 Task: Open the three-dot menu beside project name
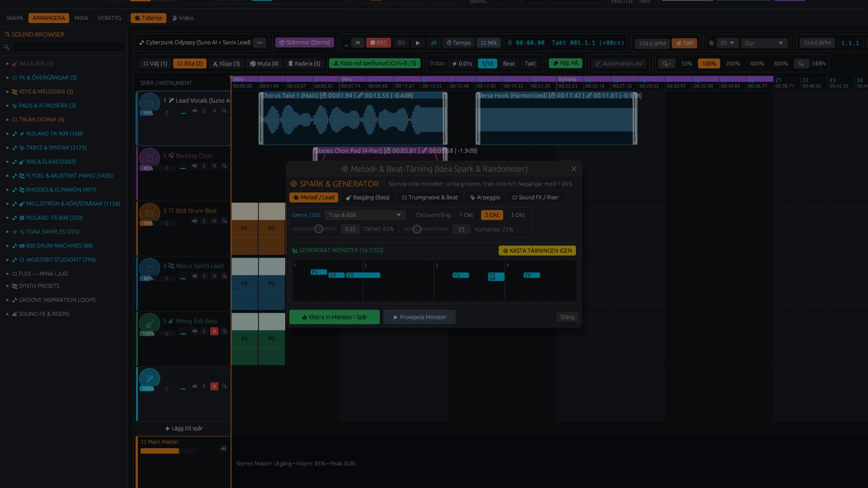260,42
